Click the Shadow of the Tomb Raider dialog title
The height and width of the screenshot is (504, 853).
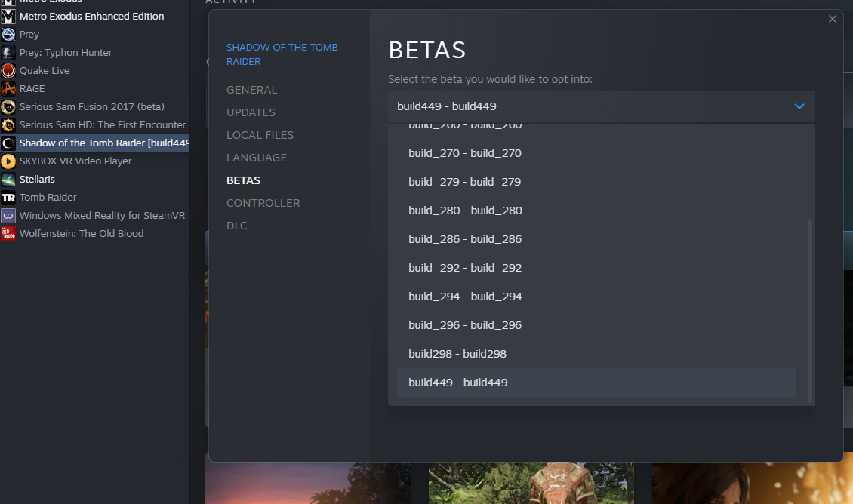point(282,54)
